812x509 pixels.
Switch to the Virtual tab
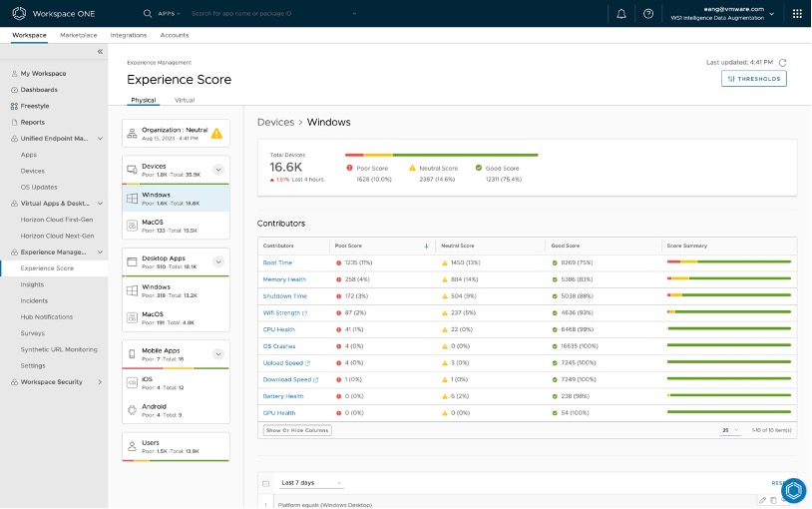coord(185,100)
